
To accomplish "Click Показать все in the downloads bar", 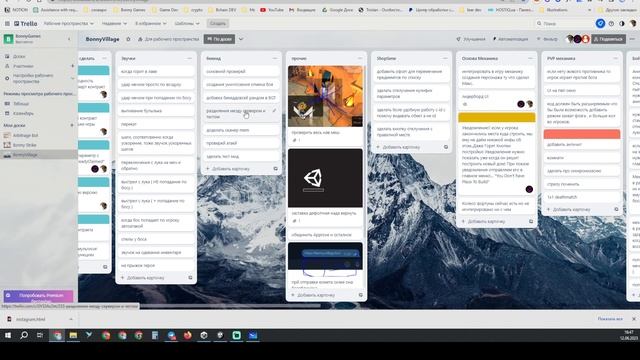I will click(610, 319).
